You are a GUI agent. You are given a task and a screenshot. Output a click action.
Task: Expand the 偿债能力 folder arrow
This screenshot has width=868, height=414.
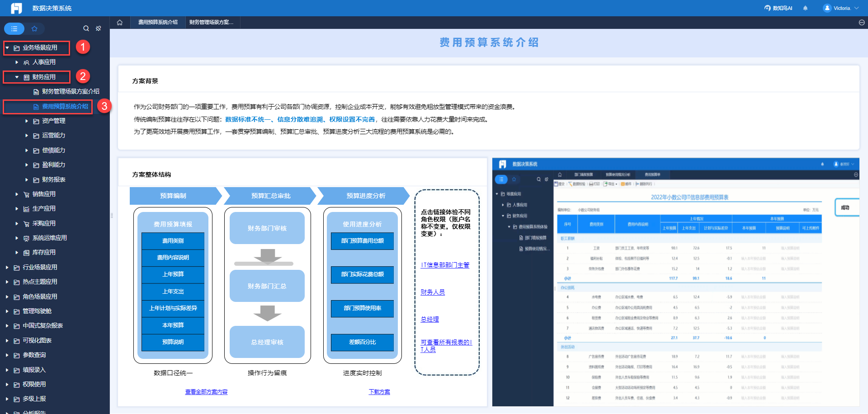click(27, 151)
